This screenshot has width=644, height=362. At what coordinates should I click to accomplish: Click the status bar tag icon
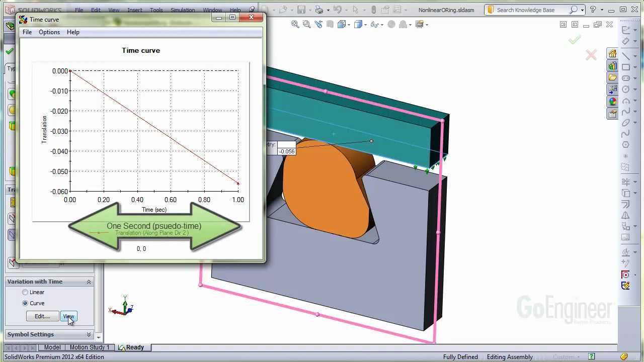click(624, 356)
